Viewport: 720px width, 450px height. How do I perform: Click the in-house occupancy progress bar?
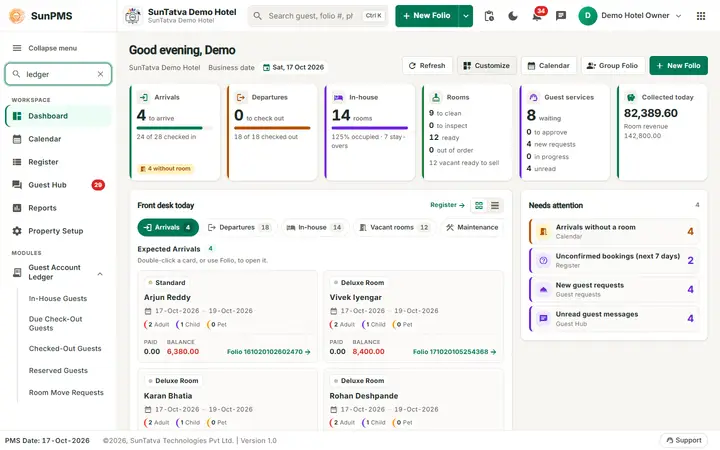[x=370, y=128]
